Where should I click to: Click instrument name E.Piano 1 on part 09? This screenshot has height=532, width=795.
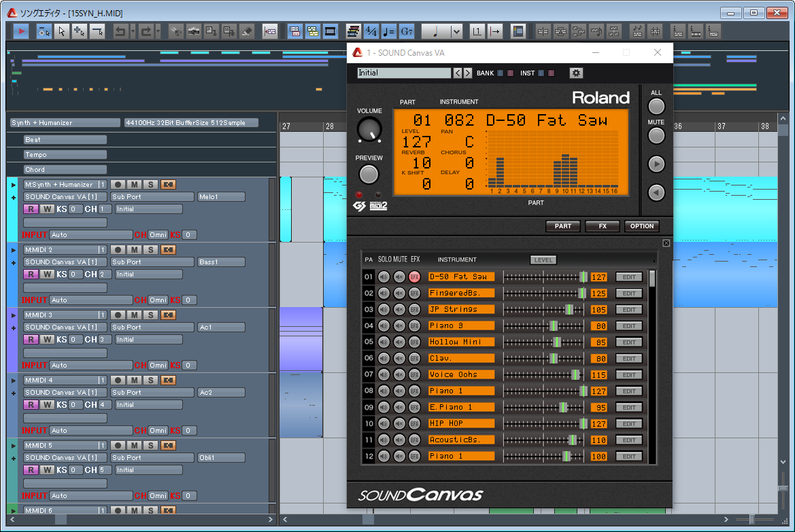[x=461, y=408]
